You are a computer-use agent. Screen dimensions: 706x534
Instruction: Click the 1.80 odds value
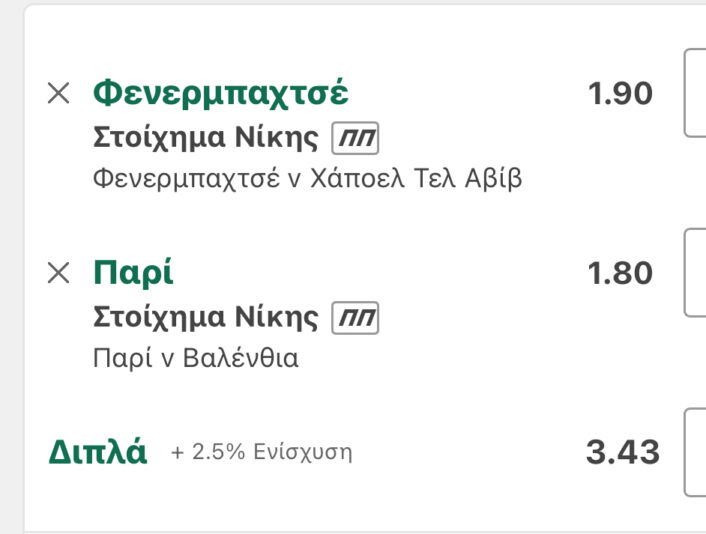(620, 273)
